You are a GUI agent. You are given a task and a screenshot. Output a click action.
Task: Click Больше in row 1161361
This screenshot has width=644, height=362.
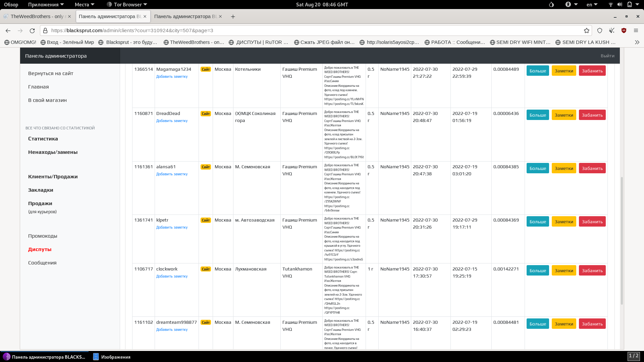[538, 168]
